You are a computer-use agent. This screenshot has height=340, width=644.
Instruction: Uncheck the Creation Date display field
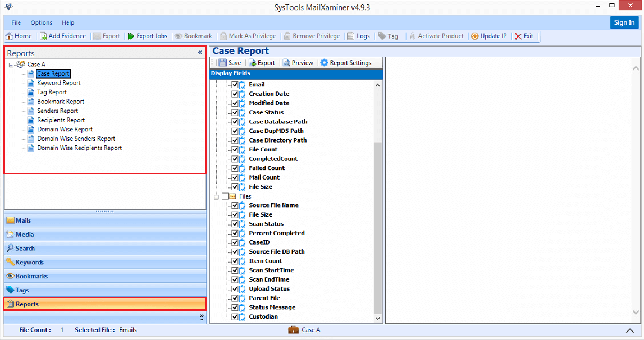pos(235,94)
